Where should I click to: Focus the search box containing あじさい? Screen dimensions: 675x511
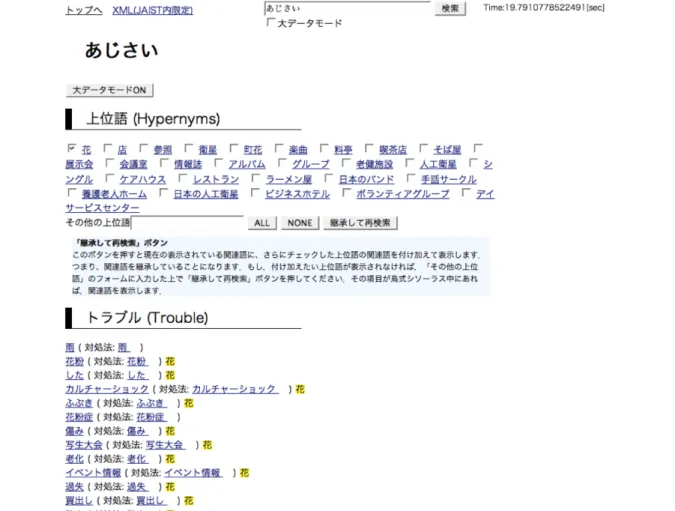click(x=347, y=8)
